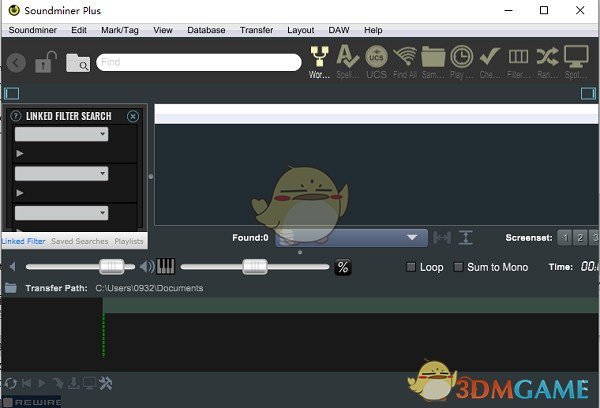Image resolution: width=600 pixels, height=408 pixels.
Task: Switch to the Playlists tab
Action: point(129,241)
